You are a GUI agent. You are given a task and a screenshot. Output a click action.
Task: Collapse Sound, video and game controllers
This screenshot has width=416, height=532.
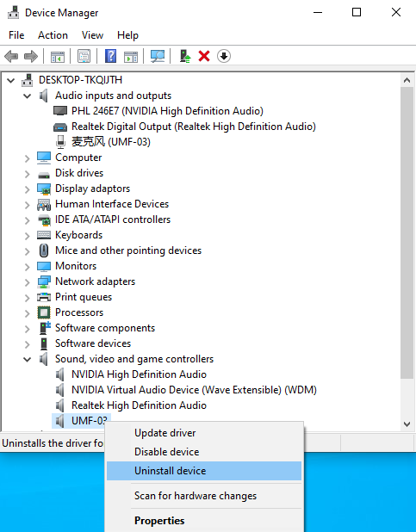[x=28, y=359]
